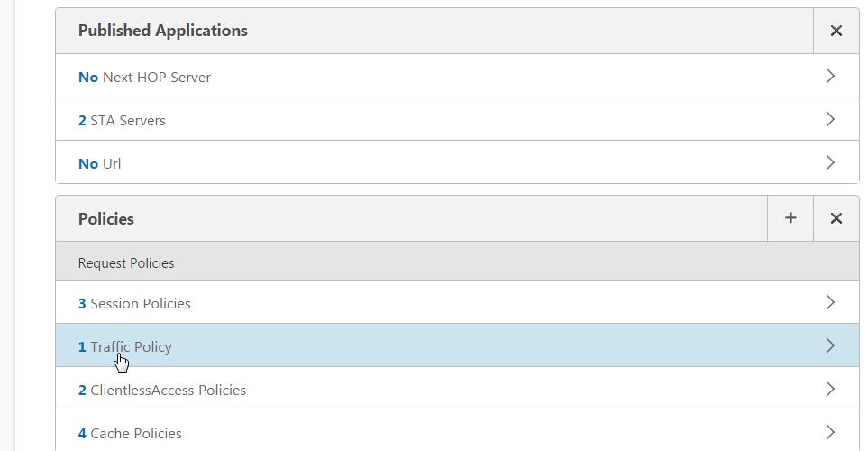The width and height of the screenshot is (868, 451).
Task: Select the Request Policies subheader
Action: point(126,263)
